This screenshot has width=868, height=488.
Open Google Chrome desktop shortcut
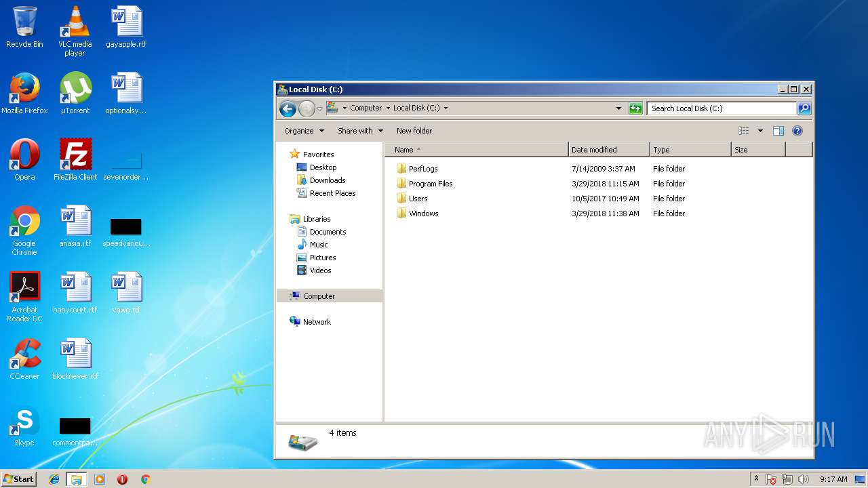click(x=24, y=230)
